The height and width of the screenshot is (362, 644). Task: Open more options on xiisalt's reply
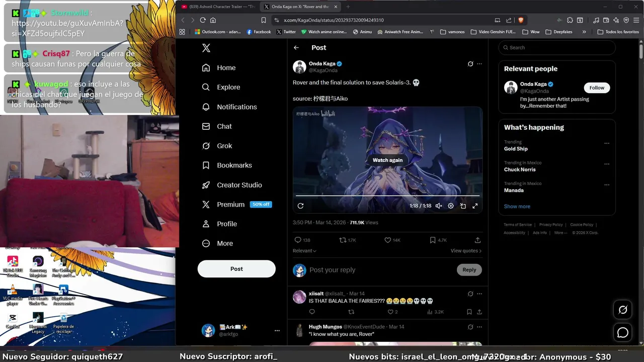pos(479,294)
